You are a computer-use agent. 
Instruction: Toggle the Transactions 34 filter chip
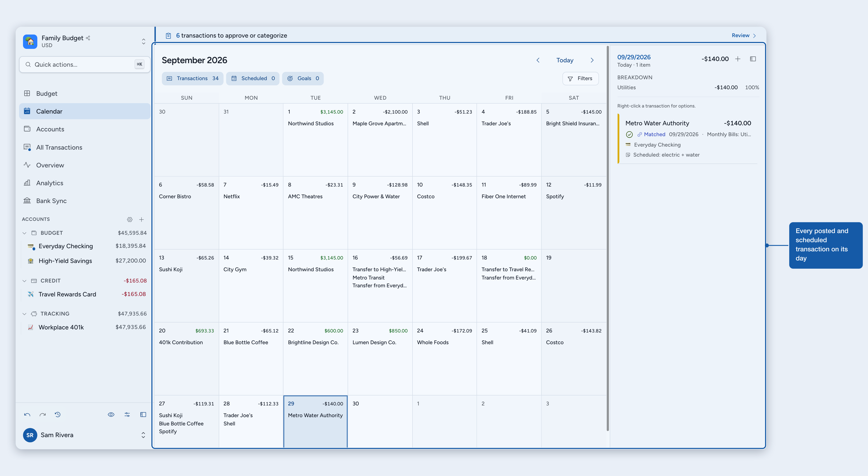(192, 79)
